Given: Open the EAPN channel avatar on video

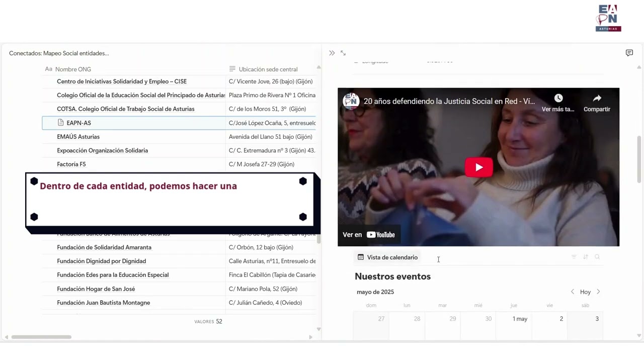Looking at the screenshot, I should 351,101.
